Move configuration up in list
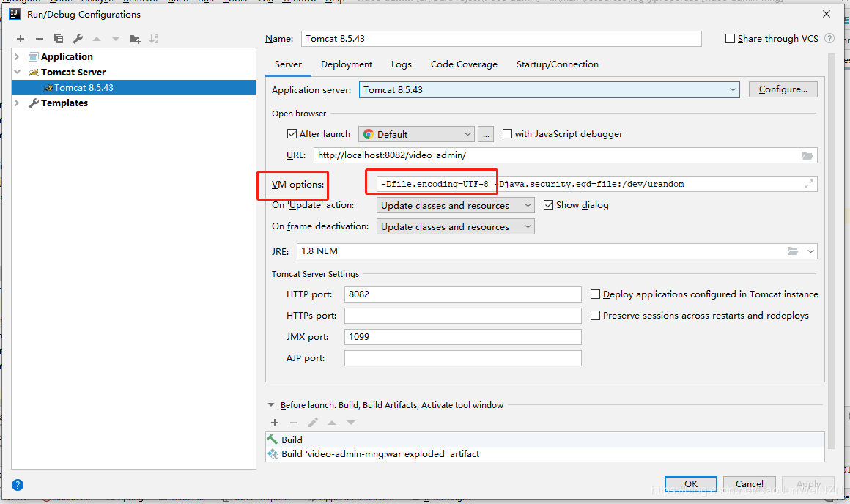This screenshot has width=850, height=504. (x=97, y=39)
